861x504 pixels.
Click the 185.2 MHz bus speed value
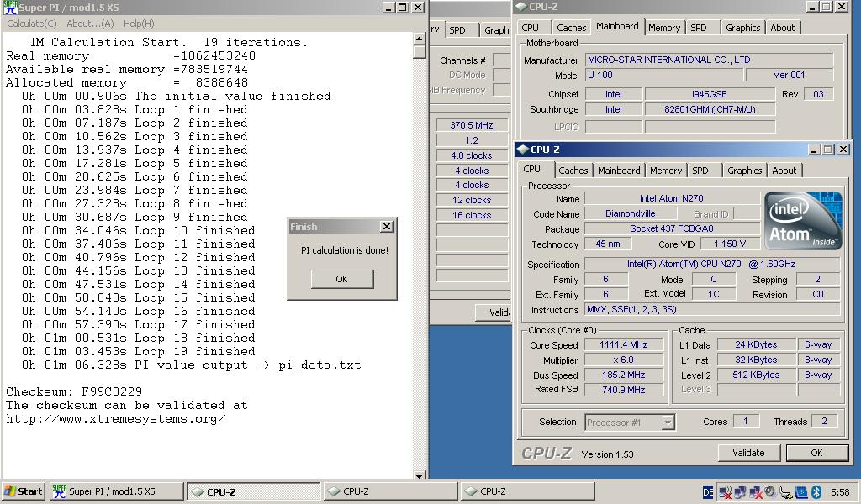(x=623, y=375)
